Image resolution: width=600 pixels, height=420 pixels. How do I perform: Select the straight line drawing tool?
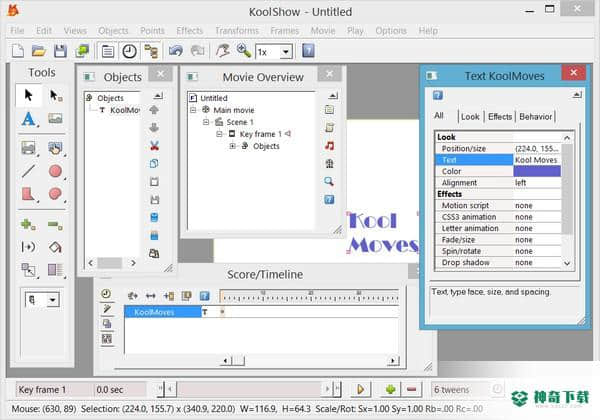click(29, 171)
